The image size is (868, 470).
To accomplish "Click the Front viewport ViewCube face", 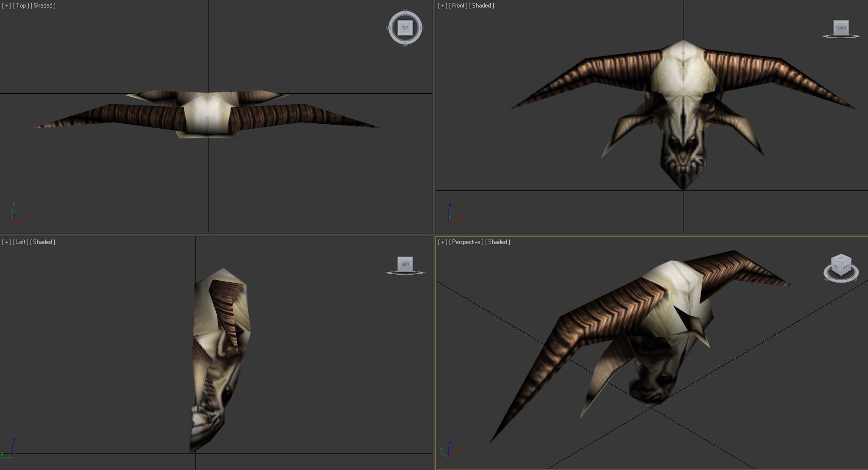I will (x=841, y=28).
